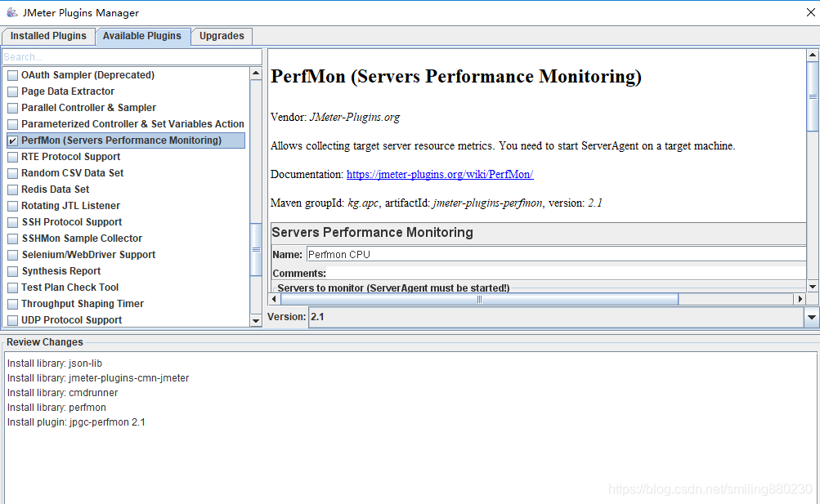Enable the RTE Protocol Support checkbox
This screenshot has width=820, height=504.
12,157
